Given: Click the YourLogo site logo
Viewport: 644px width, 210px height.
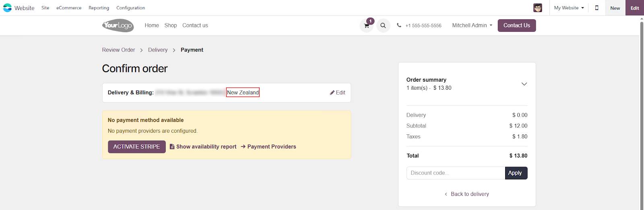Looking at the screenshot, I should click(x=118, y=25).
